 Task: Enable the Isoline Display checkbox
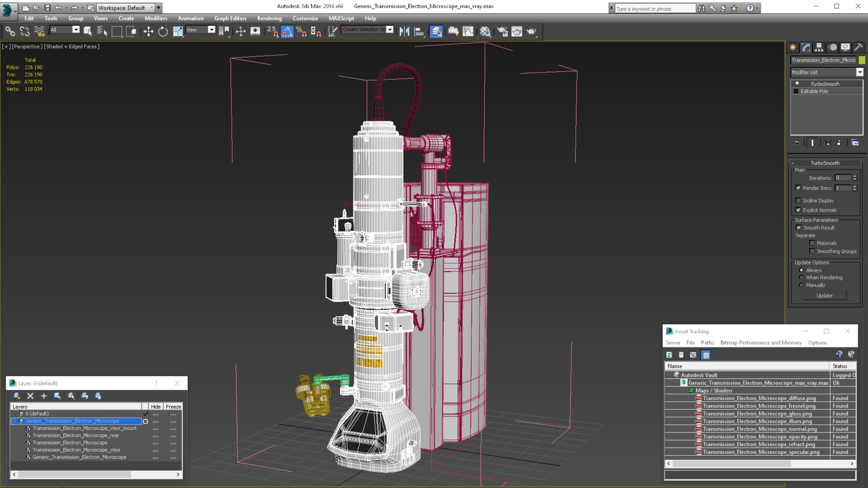tap(798, 201)
